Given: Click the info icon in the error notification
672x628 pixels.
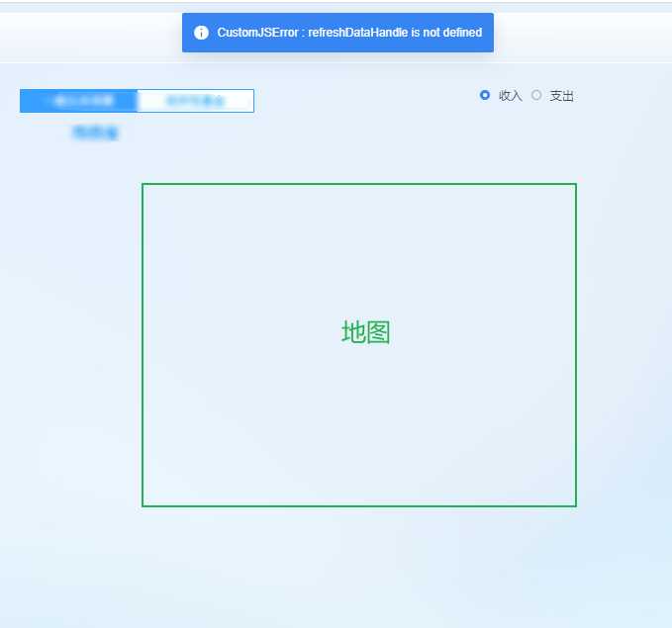Looking at the screenshot, I should click(x=201, y=33).
